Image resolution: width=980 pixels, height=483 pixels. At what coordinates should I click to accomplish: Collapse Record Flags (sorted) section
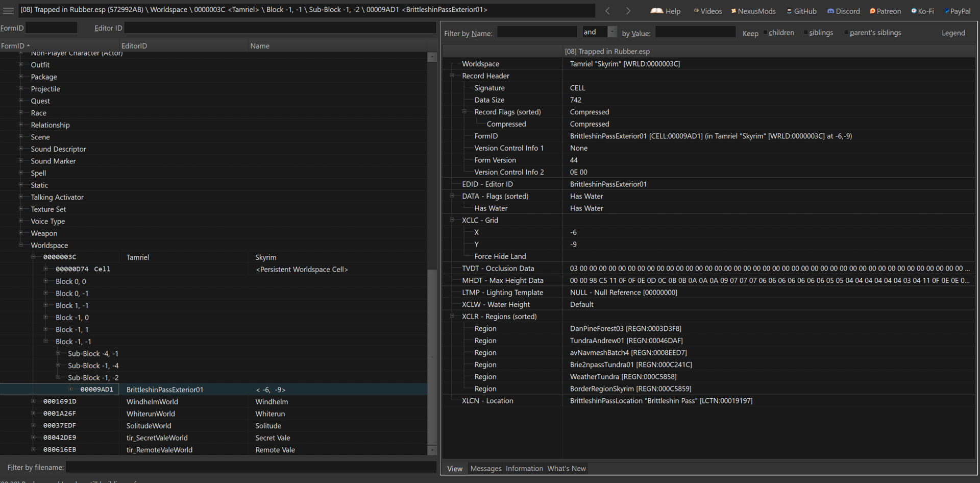[464, 111]
